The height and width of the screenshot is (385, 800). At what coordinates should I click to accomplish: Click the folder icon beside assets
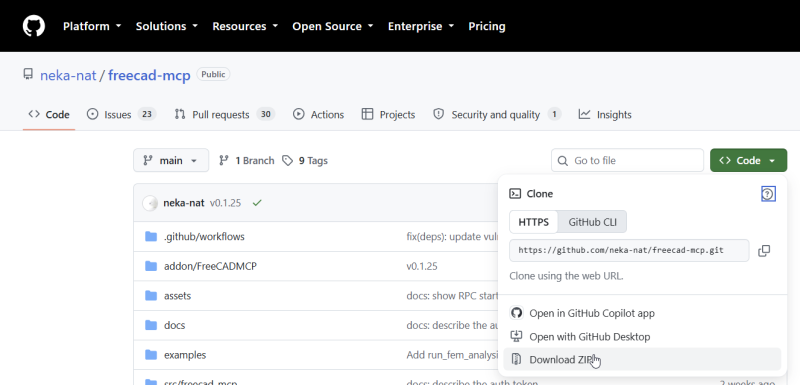coord(151,296)
